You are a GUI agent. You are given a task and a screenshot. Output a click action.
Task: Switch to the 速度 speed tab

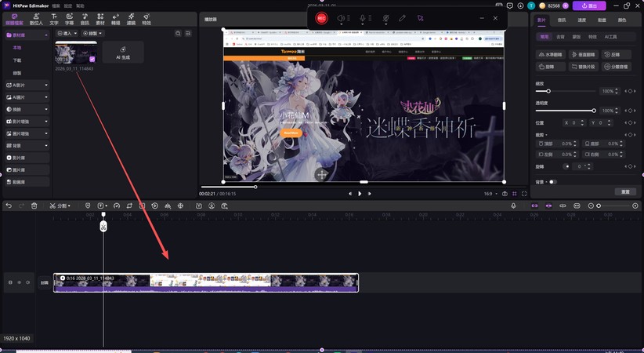(581, 20)
